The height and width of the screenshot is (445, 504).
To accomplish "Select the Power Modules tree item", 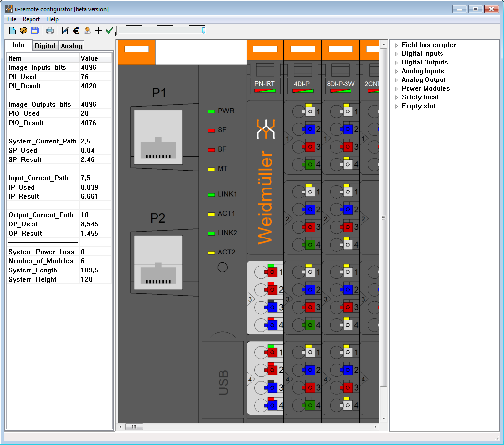I will 425,88.
